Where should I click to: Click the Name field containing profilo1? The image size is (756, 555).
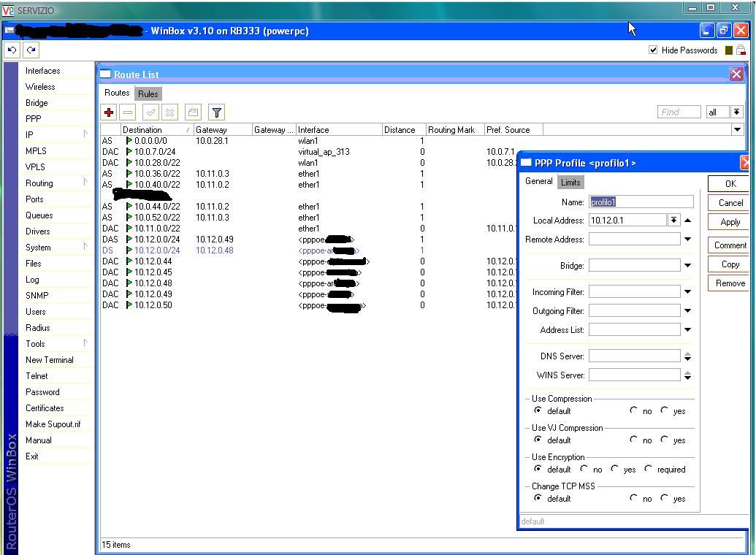[x=641, y=202]
